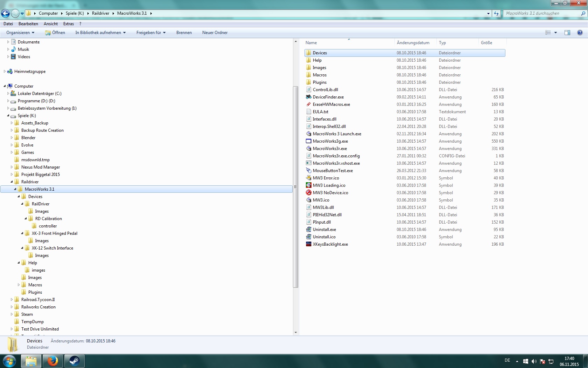Image resolution: width=588 pixels, height=368 pixels.
Task: Click In Bibliothek aufnehmen button
Action: pyautogui.click(x=100, y=33)
